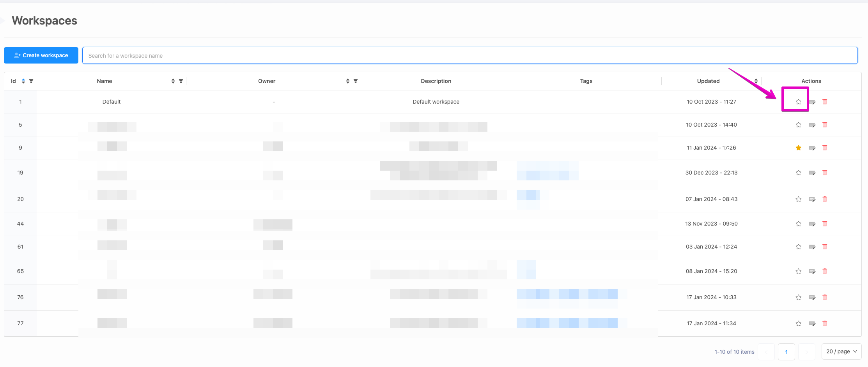
Task: Filter the Id column
Action: click(x=31, y=81)
